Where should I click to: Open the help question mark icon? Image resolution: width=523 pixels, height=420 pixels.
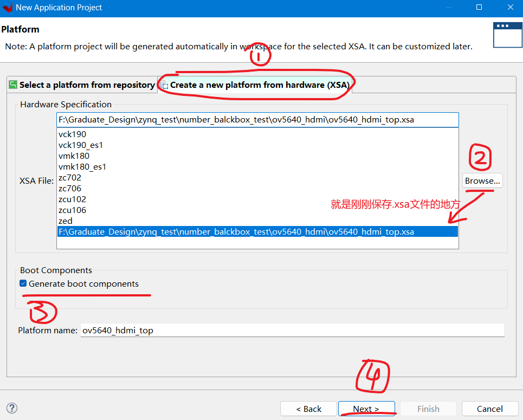coord(12,408)
